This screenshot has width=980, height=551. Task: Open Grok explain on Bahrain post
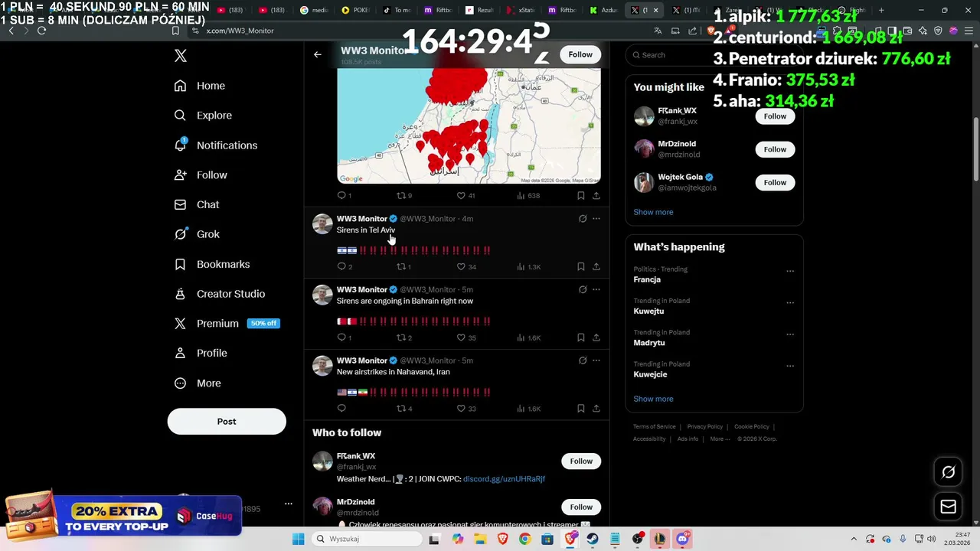click(583, 290)
